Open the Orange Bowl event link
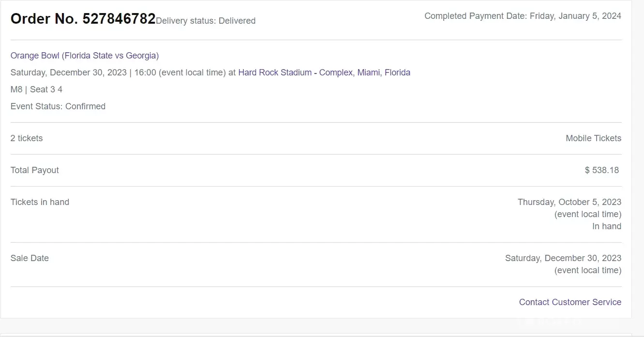Screen dimensions: 644x337 (85, 56)
